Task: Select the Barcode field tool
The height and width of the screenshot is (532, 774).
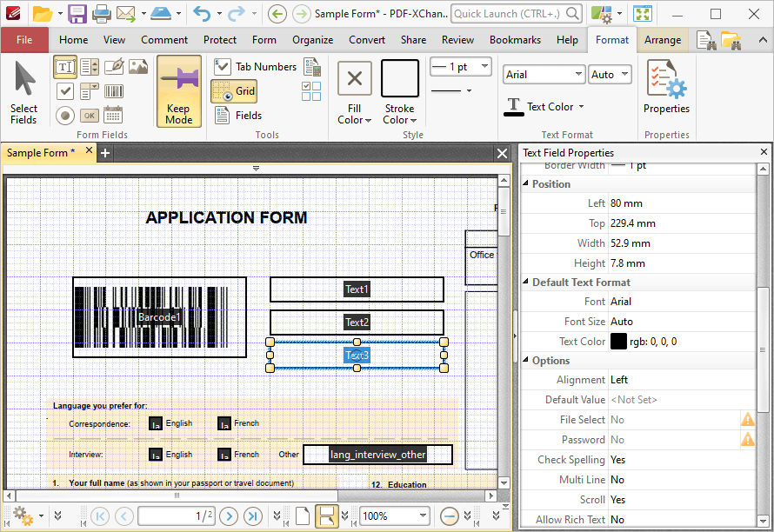Action: [x=114, y=91]
